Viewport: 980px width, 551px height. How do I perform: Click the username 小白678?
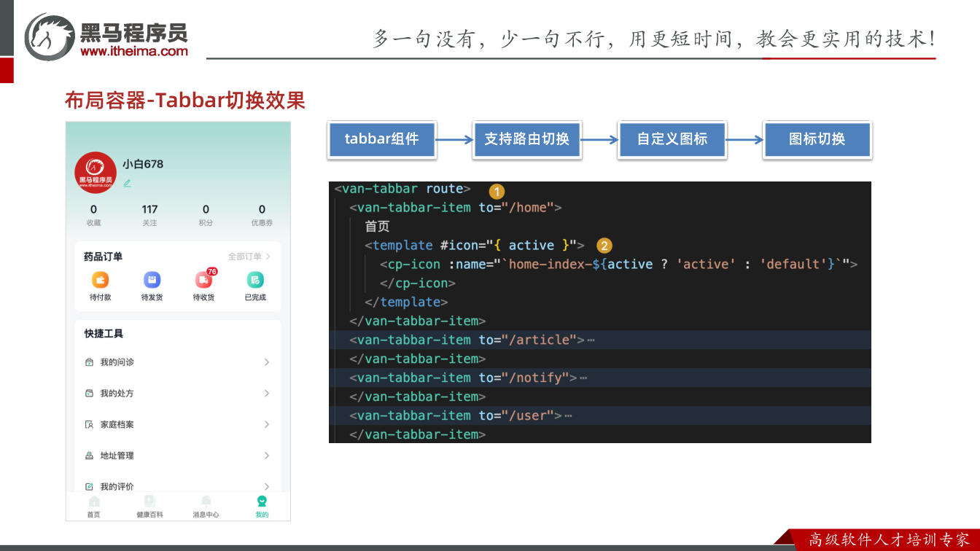[143, 164]
